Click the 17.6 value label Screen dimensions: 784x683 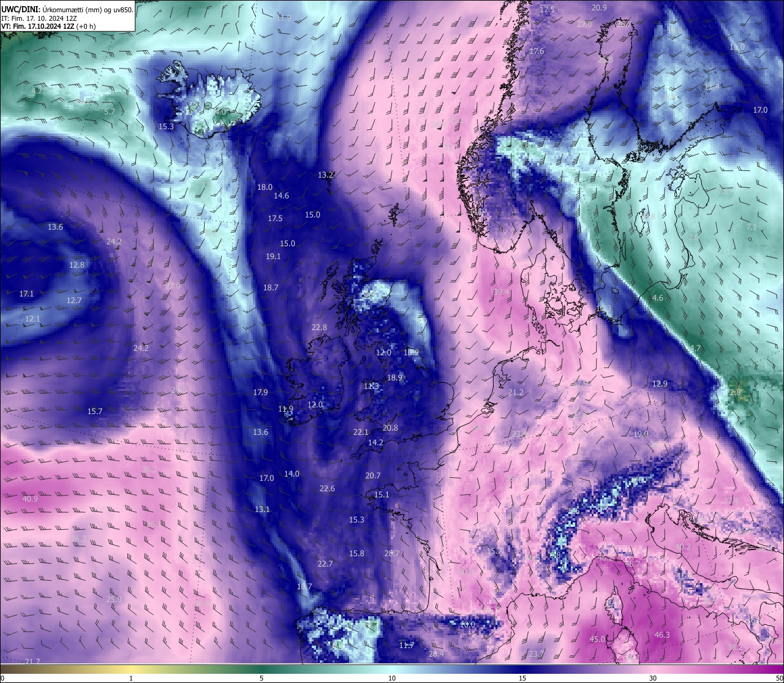point(537,51)
